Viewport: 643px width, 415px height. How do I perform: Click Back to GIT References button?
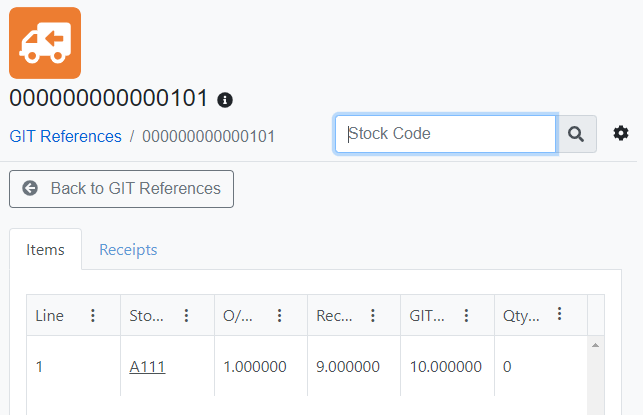point(121,189)
